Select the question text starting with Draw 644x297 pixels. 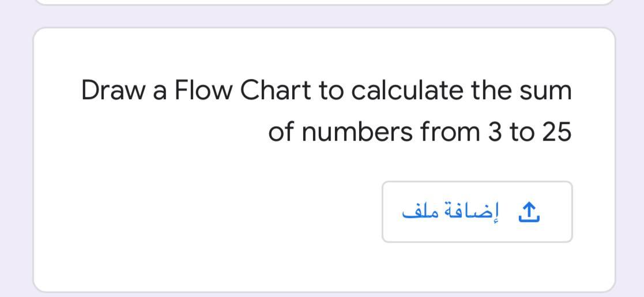(326, 111)
